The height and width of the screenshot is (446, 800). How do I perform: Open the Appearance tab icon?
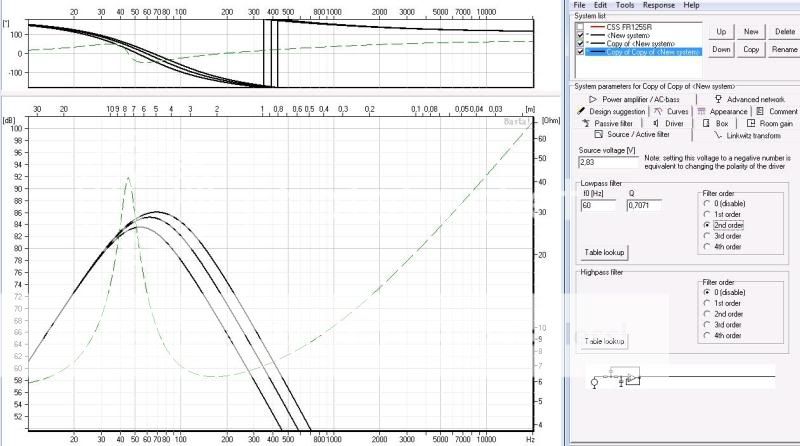point(702,111)
